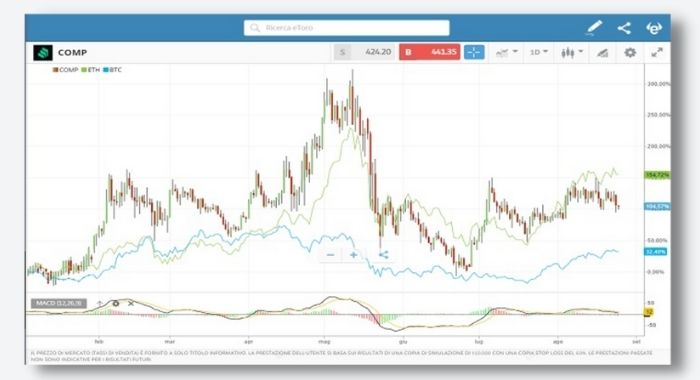Click the 300.00% y-axis label
This screenshot has width=700, height=380.
pos(658,84)
